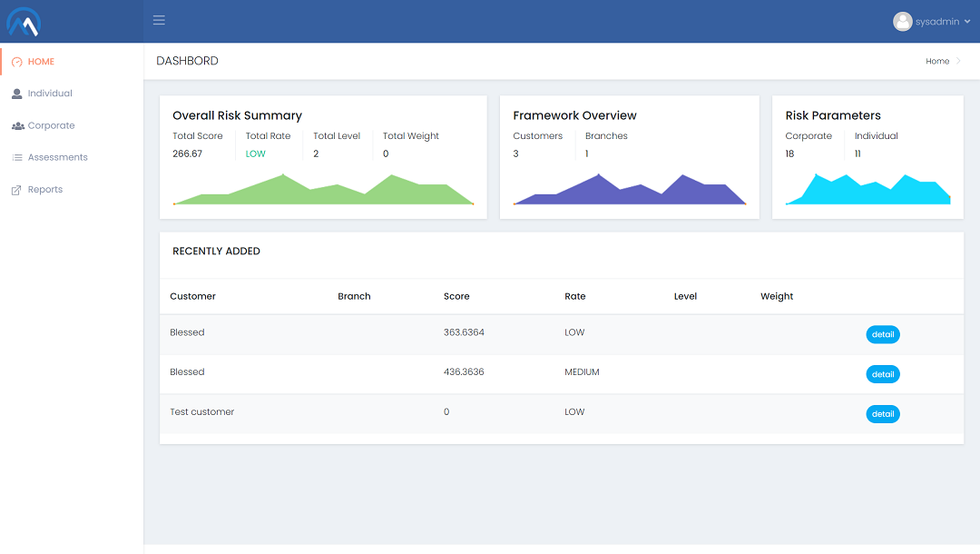Click the cyan Risk Parameters chart

pyautogui.click(x=867, y=189)
